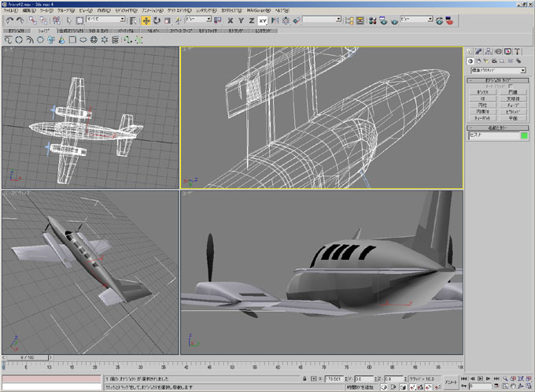Open the MAXScript menu
535x392 pixels.
[x=258, y=10]
